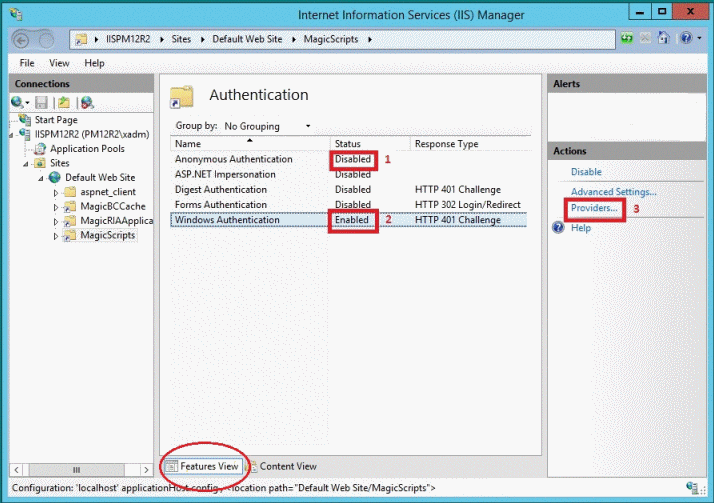714x503 pixels.
Task: Sort by Response Type column header
Action: click(x=470, y=144)
